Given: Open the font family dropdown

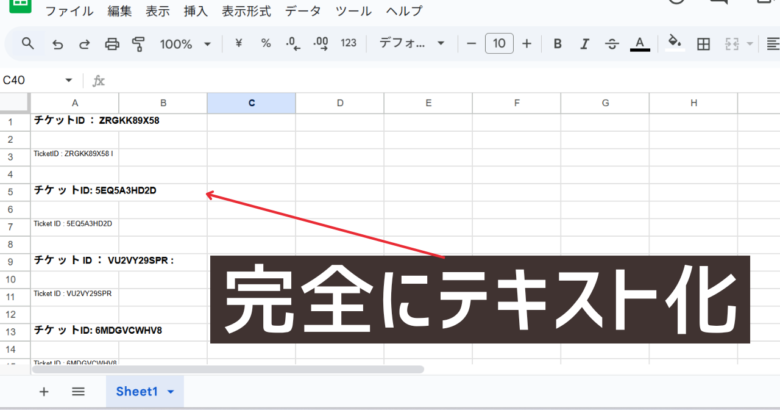Looking at the screenshot, I should pyautogui.click(x=411, y=44).
